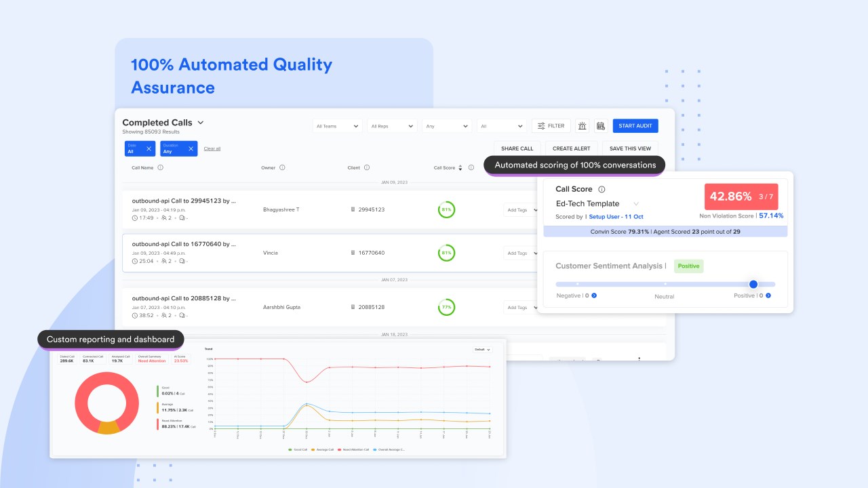
Task: Click the 77% score ring for Aarshbhi Gupta
Action: [x=446, y=307]
